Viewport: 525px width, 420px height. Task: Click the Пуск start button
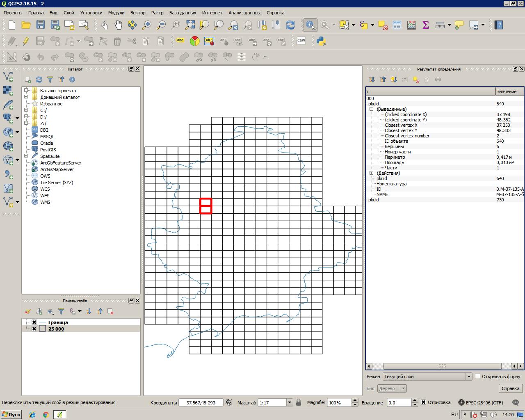click(11, 415)
